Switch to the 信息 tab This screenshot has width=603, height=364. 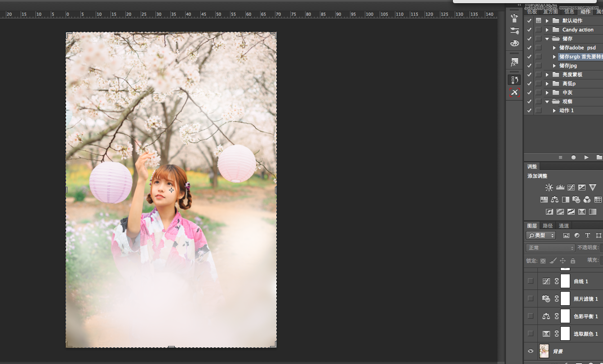pos(569,12)
